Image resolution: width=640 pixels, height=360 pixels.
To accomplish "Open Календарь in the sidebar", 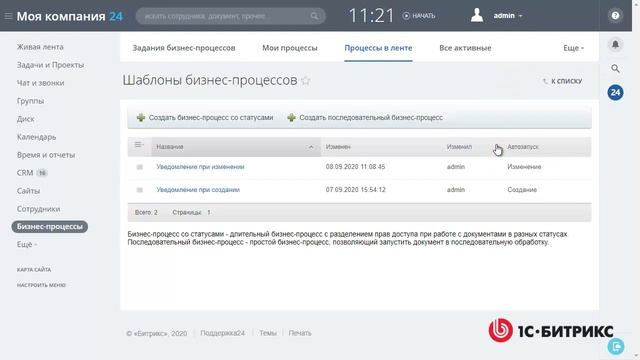I will tap(36, 137).
